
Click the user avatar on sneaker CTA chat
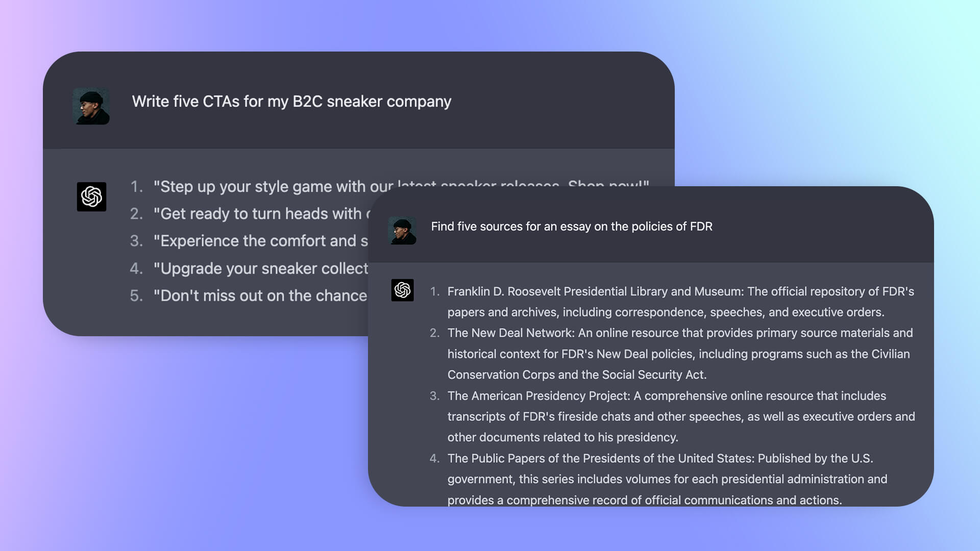[92, 106]
